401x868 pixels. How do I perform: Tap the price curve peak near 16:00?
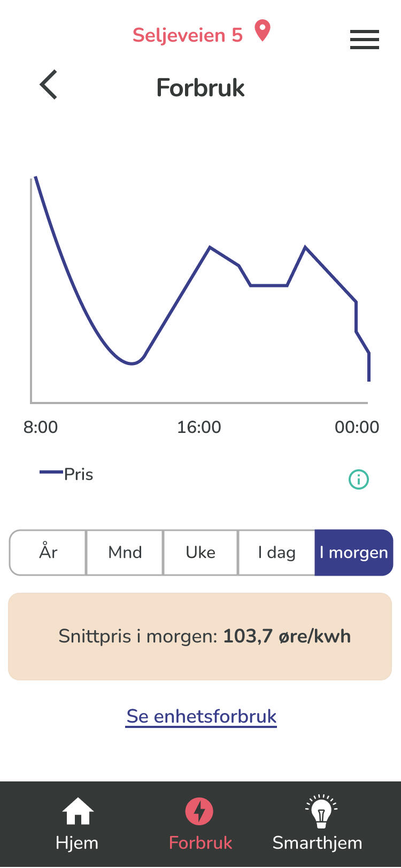click(x=210, y=247)
